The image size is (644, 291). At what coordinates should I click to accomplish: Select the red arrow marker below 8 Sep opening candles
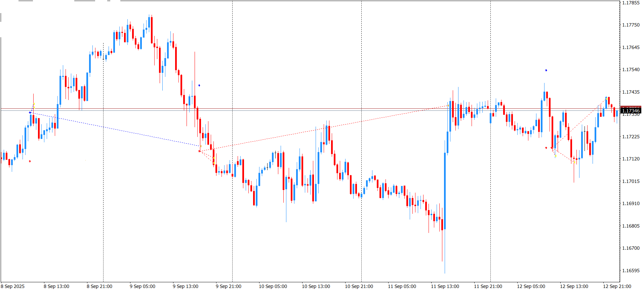pyautogui.click(x=30, y=161)
